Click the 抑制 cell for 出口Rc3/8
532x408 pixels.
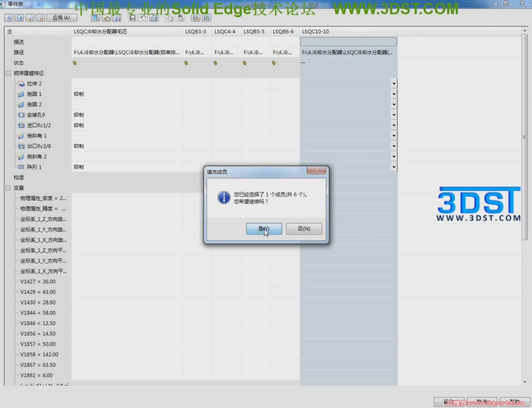tap(127, 146)
